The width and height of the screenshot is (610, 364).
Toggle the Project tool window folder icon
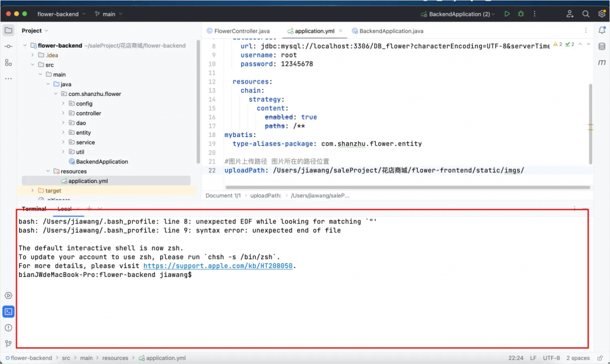pyautogui.click(x=8, y=30)
